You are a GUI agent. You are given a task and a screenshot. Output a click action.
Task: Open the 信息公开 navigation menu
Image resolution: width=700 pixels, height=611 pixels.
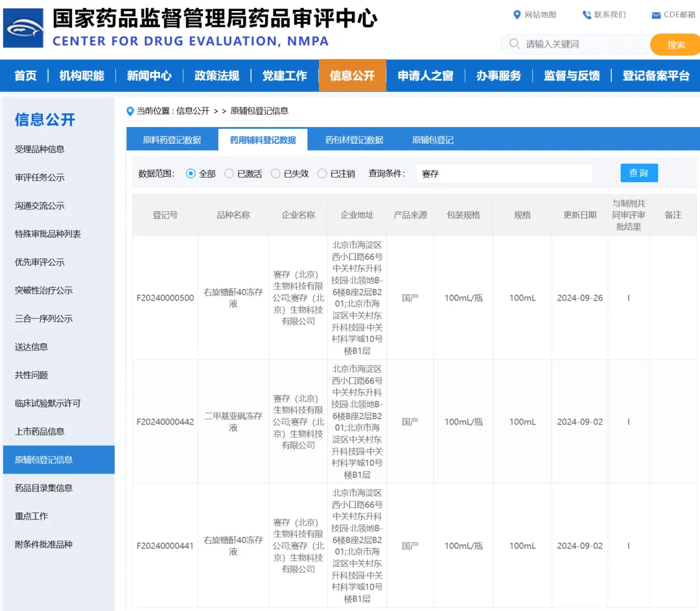352,76
